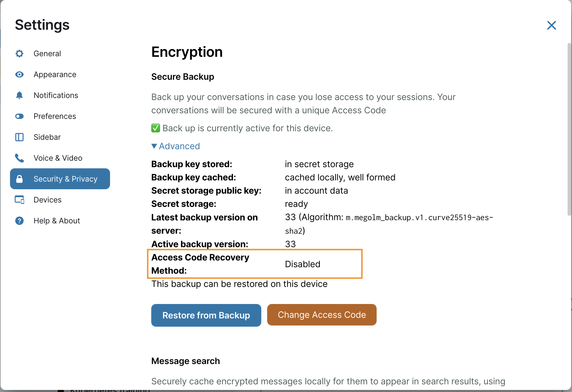Switch to the Notifications settings tab
Viewport: 572px width, 392px height.
pyautogui.click(x=56, y=95)
